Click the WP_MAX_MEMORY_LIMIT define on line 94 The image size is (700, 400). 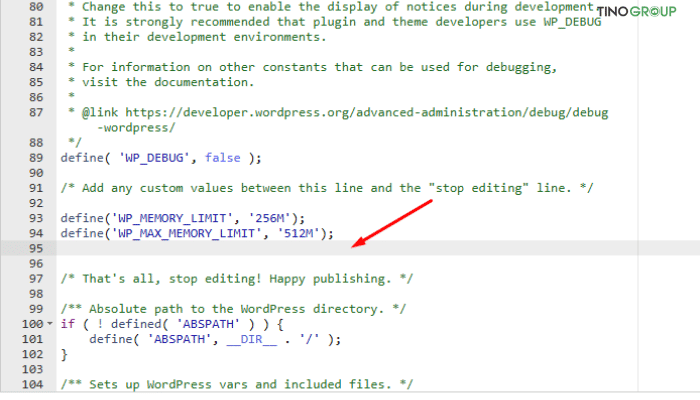pyautogui.click(x=197, y=233)
